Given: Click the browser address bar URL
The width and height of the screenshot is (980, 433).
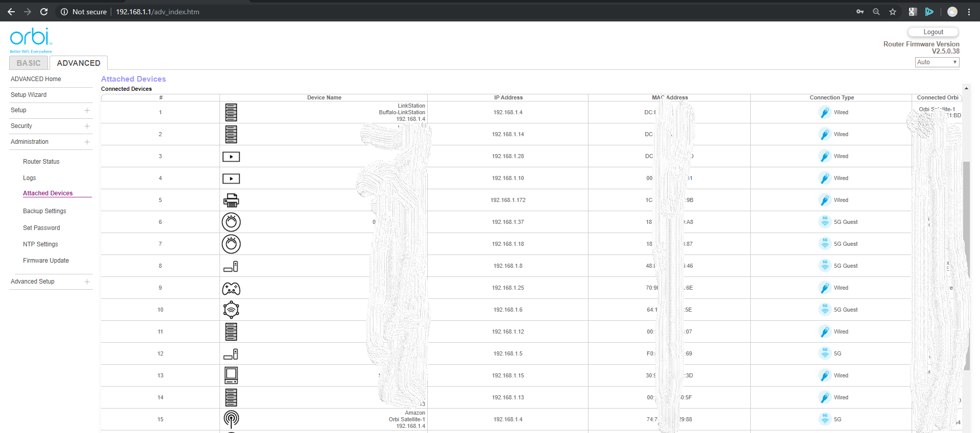Looking at the screenshot, I should [157, 12].
